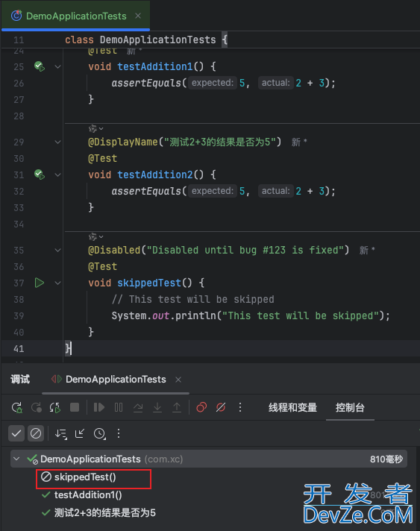
Task: Pause the running program
Action: tap(119, 407)
